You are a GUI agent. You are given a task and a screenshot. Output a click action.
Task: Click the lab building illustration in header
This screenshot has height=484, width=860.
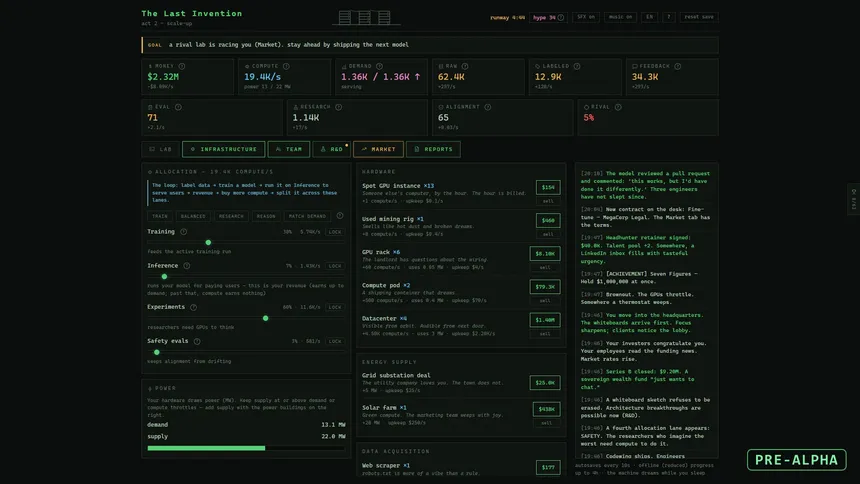tap(365, 18)
